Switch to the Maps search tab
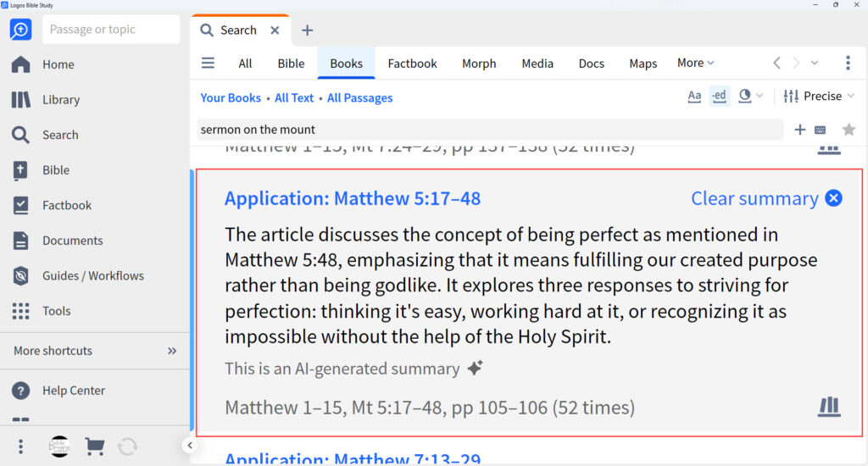The image size is (868, 466). (643, 64)
